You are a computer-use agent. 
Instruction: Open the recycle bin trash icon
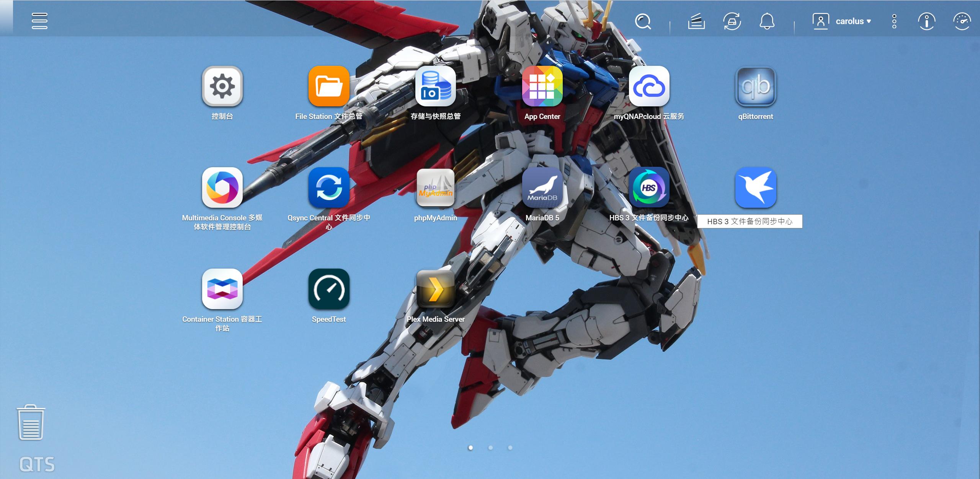(x=31, y=422)
